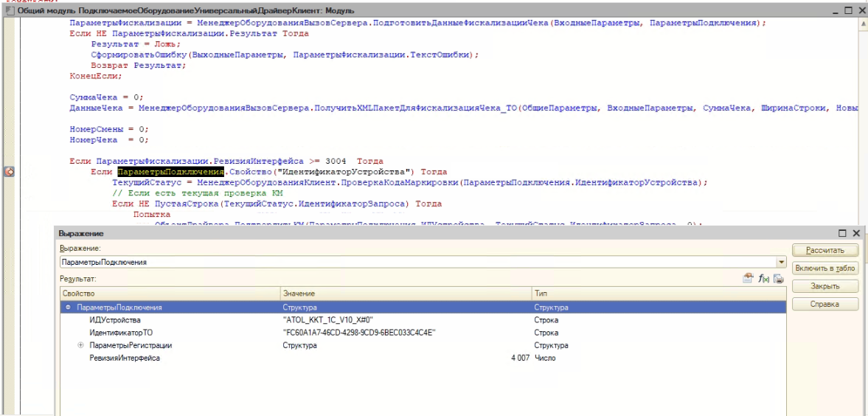Screen dimensions: 868x416
Task: Click the "Попытка" keyword in code
Action: click(x=151, y=214)
